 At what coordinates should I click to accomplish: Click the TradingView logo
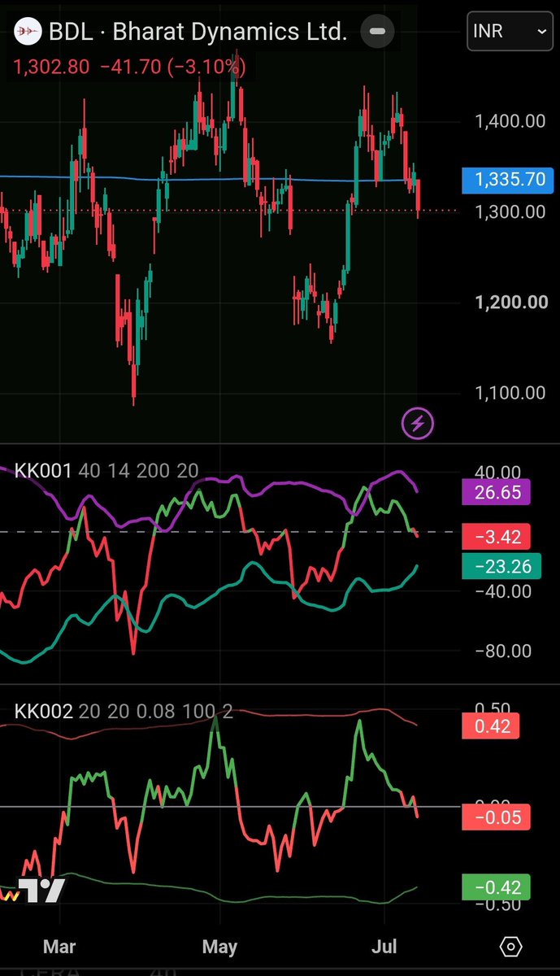pos(41,891)
